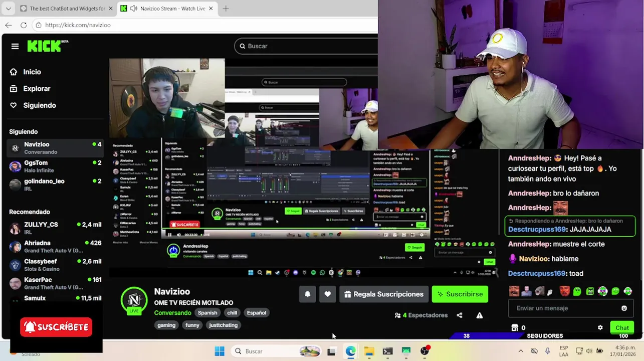Click the red SUSCRÍBETE overlay button

56,327
